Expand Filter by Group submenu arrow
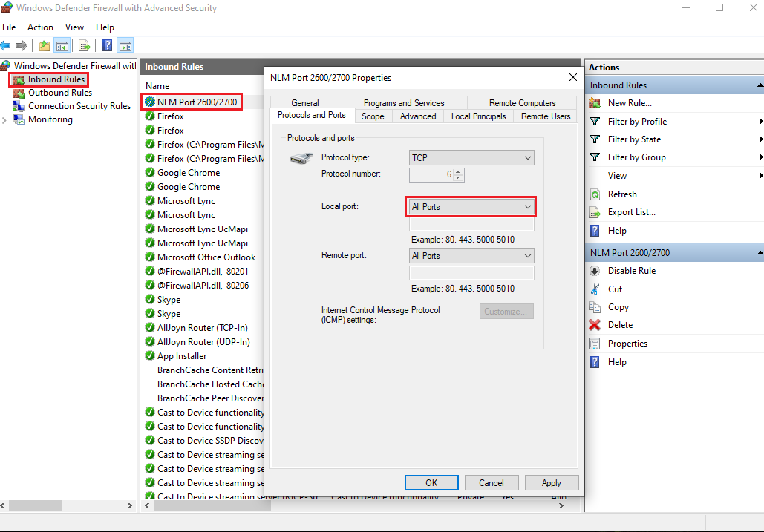 click(x=760, y=157)
